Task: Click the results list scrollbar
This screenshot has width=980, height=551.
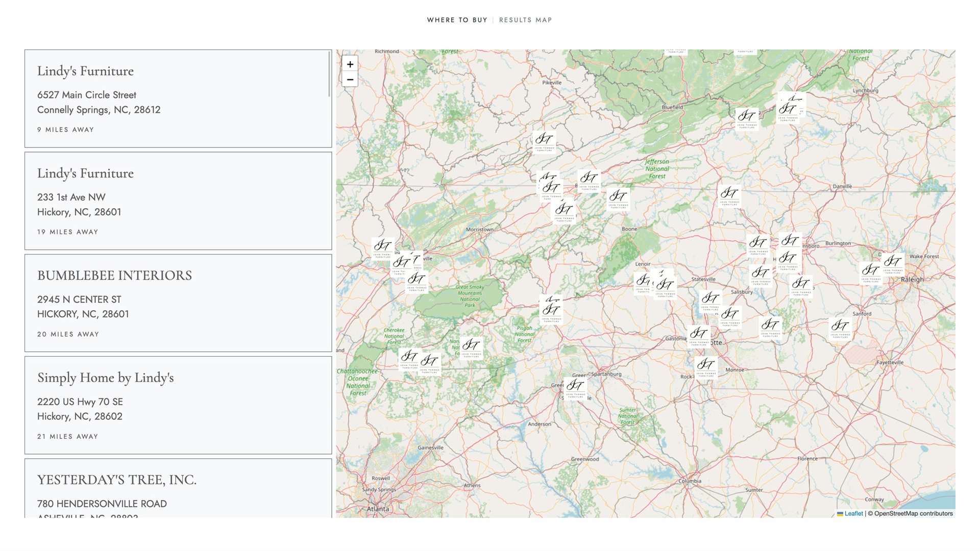Action: click(x=329, y=74)
